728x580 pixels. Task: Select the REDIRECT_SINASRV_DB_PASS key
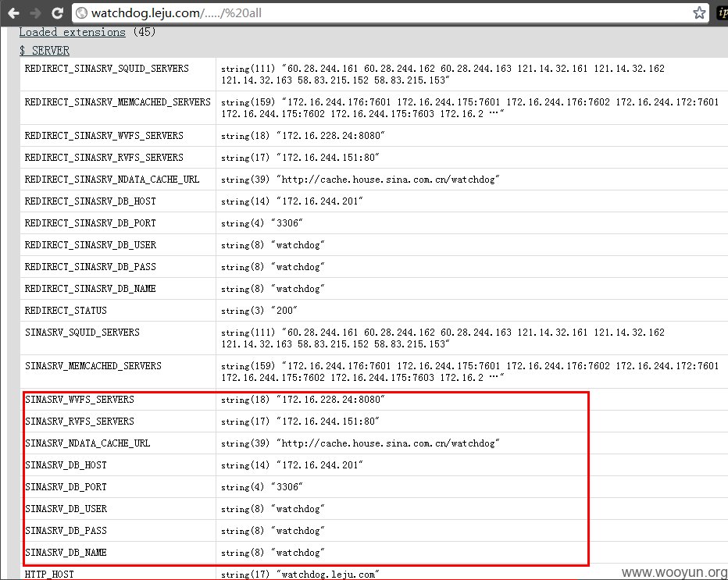90,267
